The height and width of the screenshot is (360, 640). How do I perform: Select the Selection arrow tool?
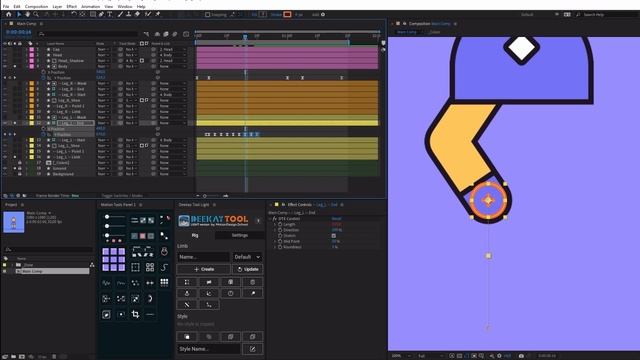coord(19,14)
